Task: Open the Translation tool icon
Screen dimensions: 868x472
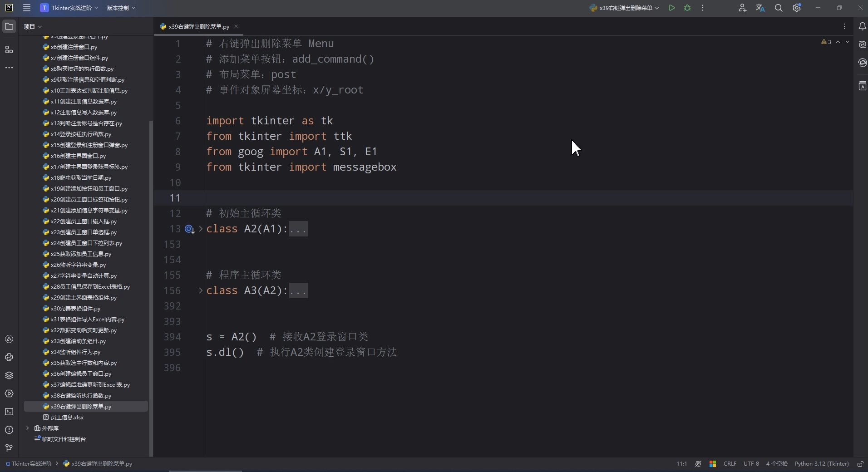Action: [x=760, y=8]
